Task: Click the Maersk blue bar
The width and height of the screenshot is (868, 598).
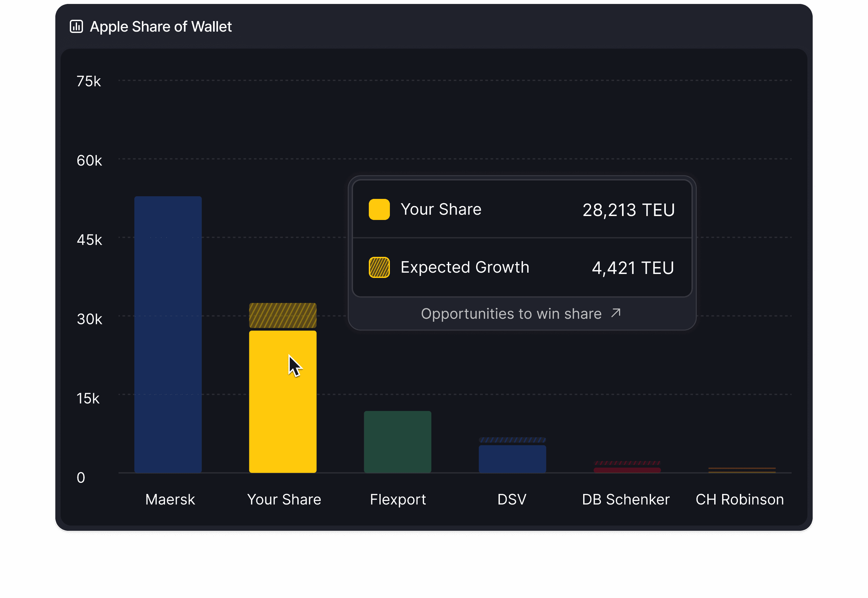Action: click(168, 334)
